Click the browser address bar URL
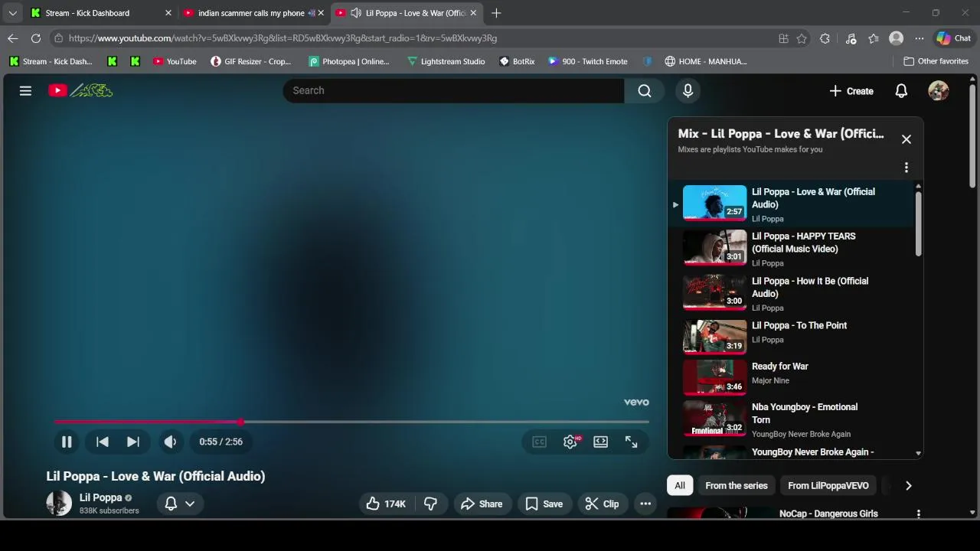 coord(283,38)
